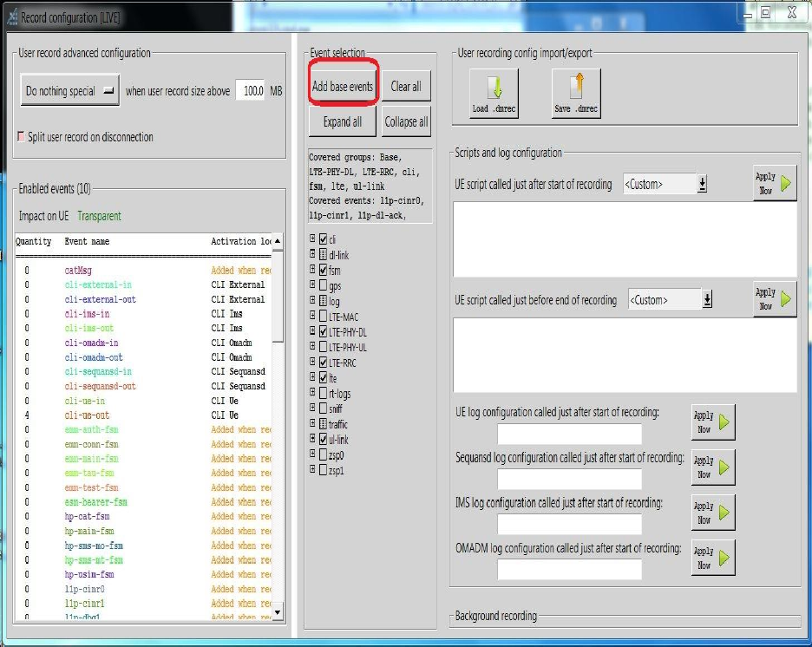The width and height of the screenshot is (812, 647).
Task: Toggle the traffic event group checkbox
Action: (323, 424)
